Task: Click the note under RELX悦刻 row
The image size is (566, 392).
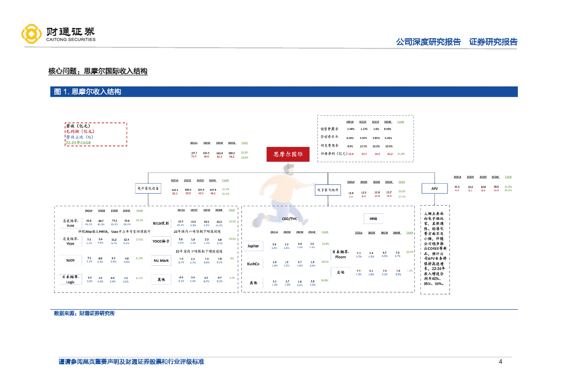Action: coord(197,232)
